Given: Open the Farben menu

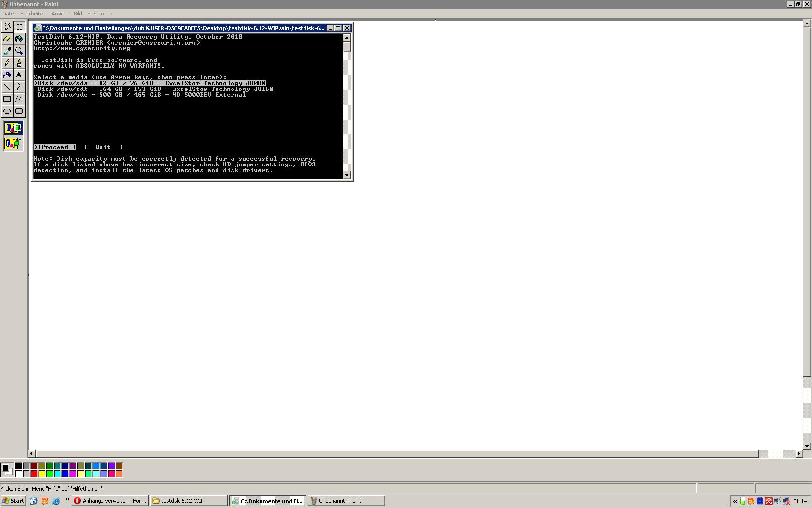Looking at the screenshot, I should (96, 14).
